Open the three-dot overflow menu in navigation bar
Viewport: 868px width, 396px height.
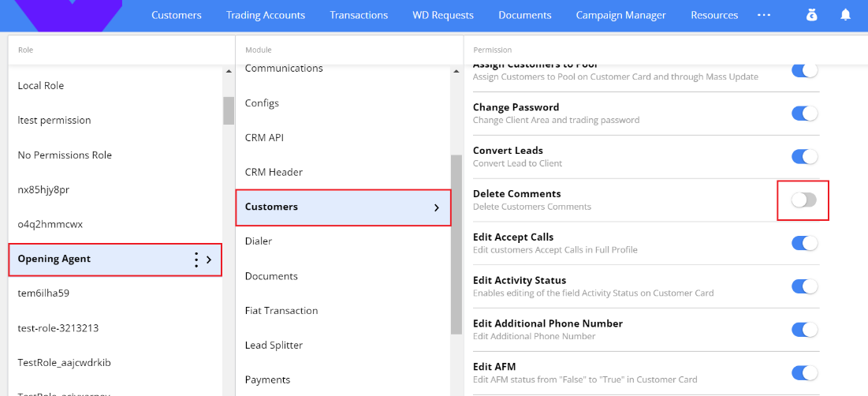763,15
